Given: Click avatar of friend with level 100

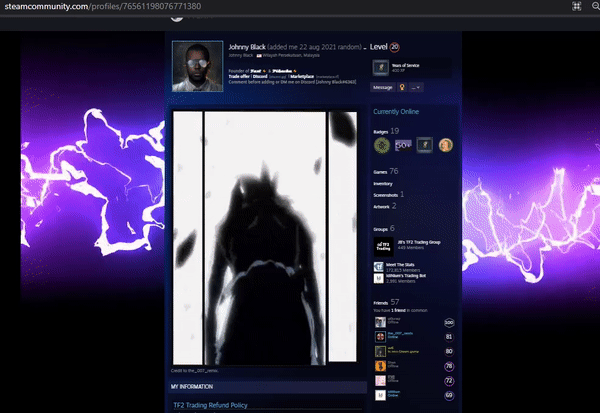Looking at the screenshot, I should [380, 322].
